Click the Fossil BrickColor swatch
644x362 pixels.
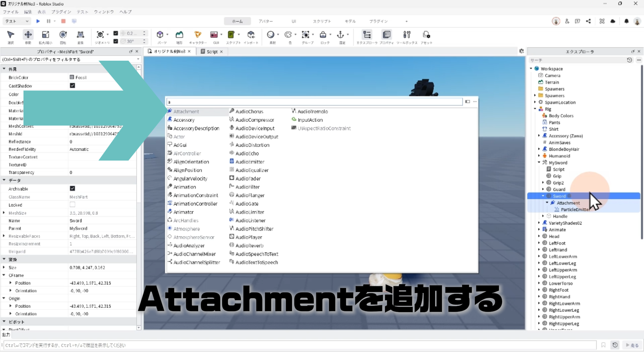coord(72,77)
